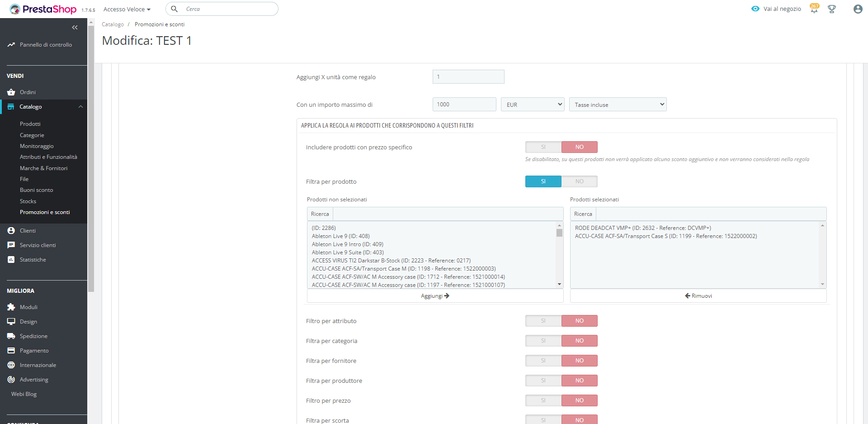The image size is (868, 424).
Task: Enable SI for Filtra per produttore
Action: pos(543,381)
